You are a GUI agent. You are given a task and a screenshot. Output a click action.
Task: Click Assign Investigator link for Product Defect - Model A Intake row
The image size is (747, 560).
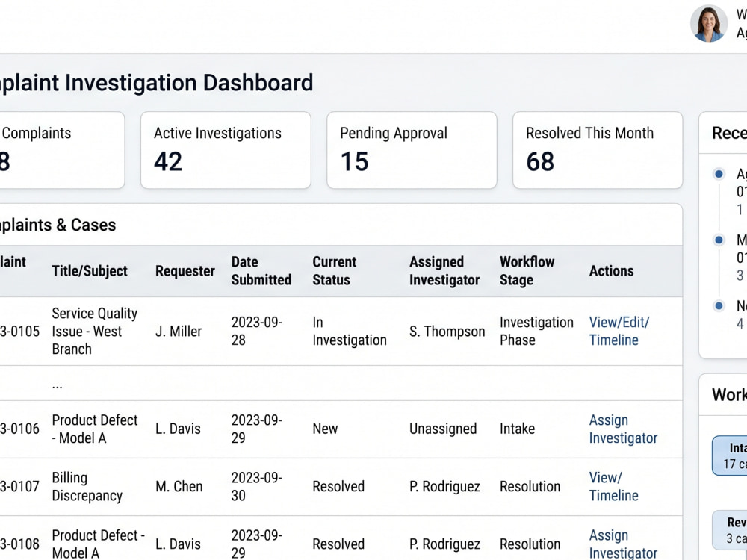pyautogui.click(x=623, y=429)
